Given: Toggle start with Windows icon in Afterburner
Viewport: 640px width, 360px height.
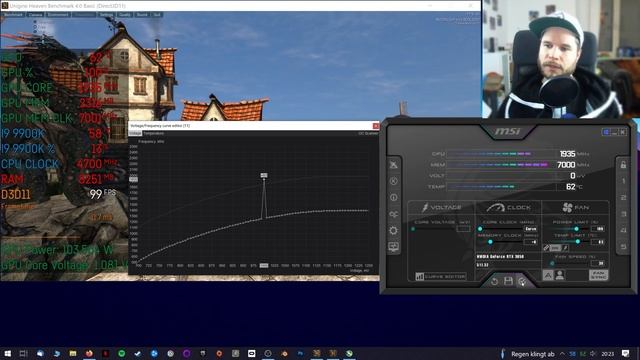Looking at the screenshot, I should [x=606, y=132].
